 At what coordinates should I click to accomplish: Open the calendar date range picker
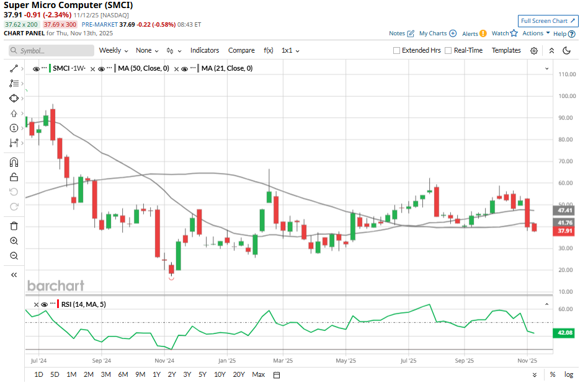pyautogui.click(x=277, y=374)
